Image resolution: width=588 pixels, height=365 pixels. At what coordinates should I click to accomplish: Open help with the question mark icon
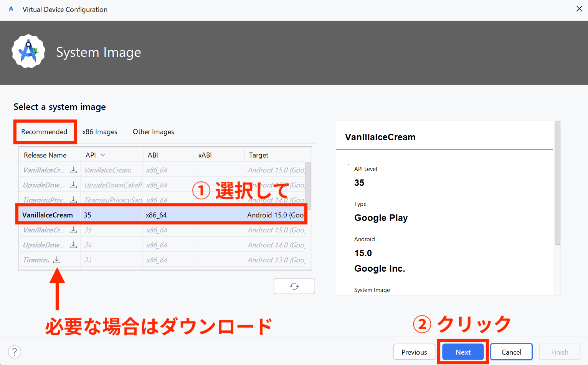click(x=15, y=352)
